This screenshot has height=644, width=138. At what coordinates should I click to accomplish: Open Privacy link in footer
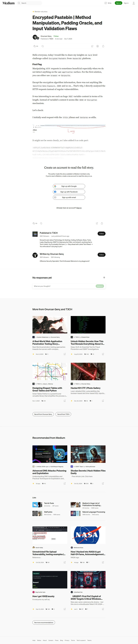pyautogui.click(x=67, y=640)
